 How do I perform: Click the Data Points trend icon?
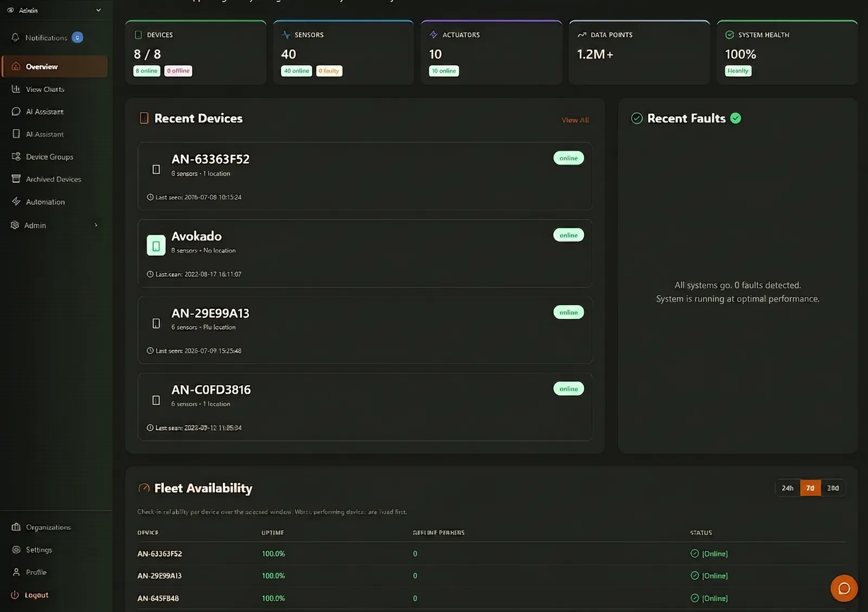point(582,35)
